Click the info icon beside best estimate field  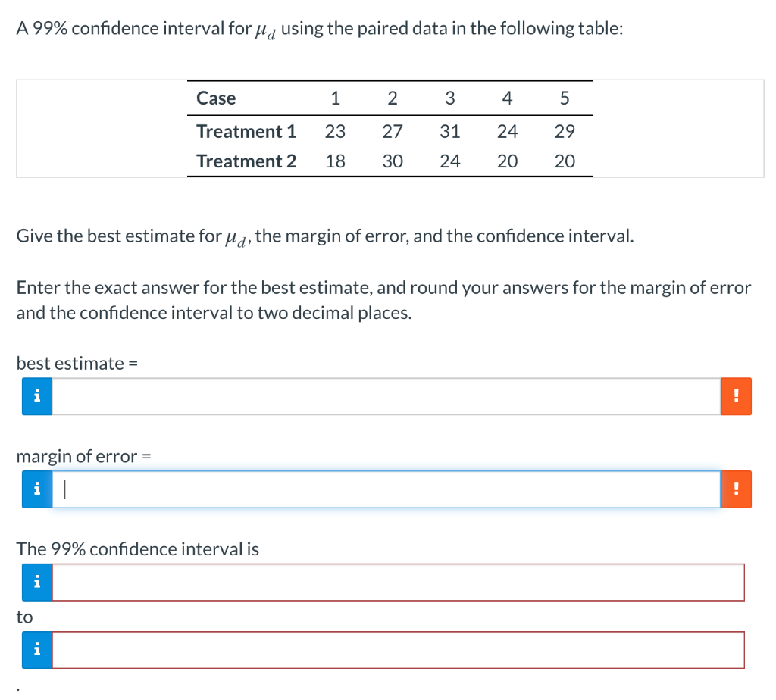[36, 395]
